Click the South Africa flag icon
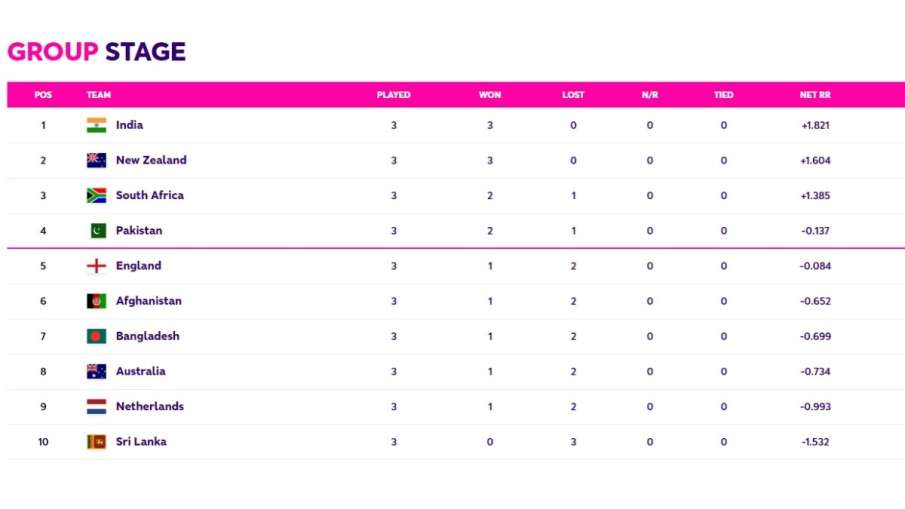 pyautogui.click(x=96, y=195)
